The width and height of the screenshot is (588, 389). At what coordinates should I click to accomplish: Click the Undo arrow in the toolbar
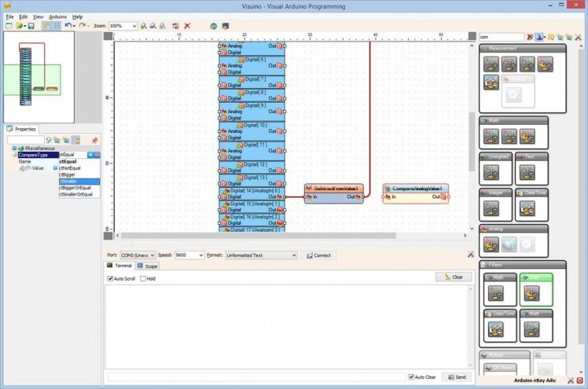68,26
